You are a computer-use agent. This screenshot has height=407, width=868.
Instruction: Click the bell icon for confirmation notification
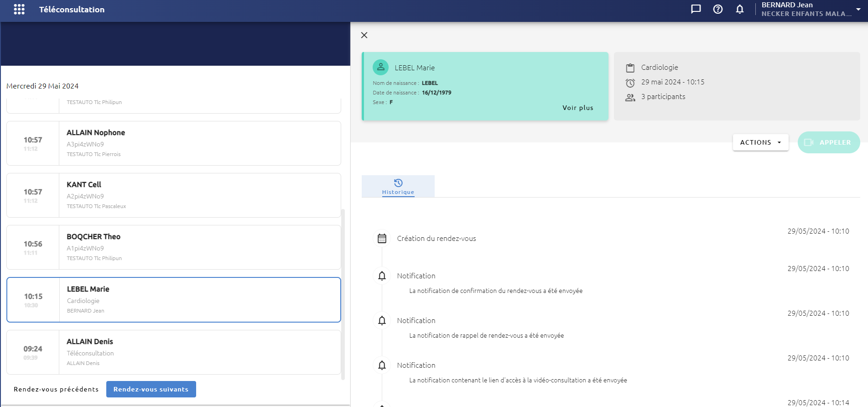pyautogui.click(x=382, y=276)
